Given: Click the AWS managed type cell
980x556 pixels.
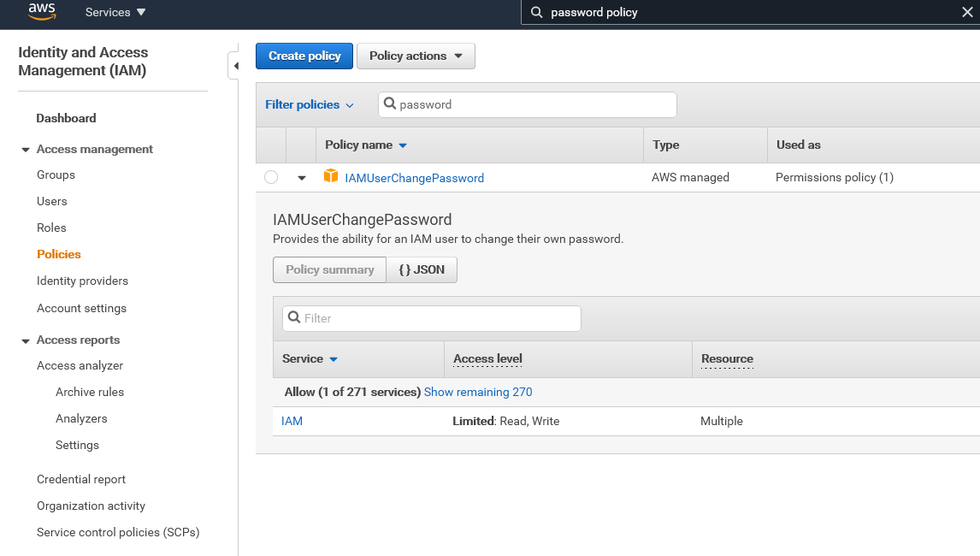Looking at the screenshot, I should 690,178.
